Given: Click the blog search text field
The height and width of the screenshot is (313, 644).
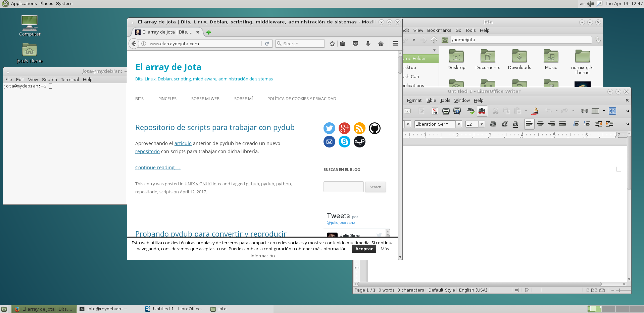Looking at the screenshot, I should (343, 187).
